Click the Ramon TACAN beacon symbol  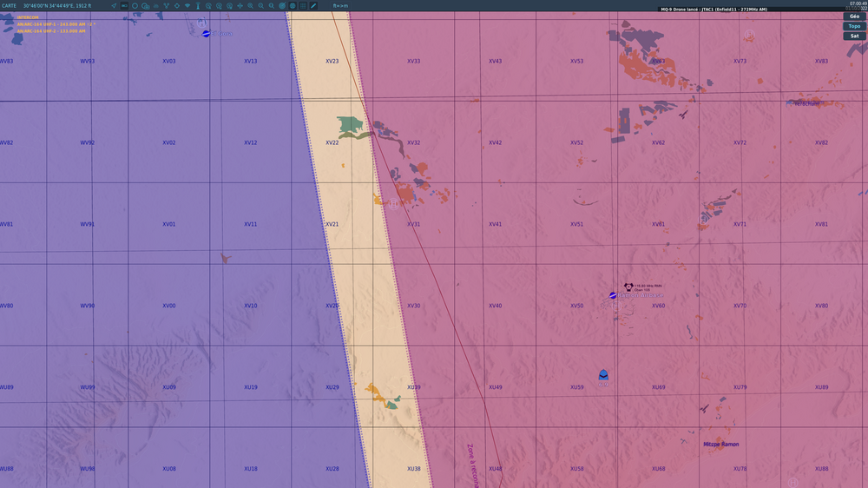point(628,287)
